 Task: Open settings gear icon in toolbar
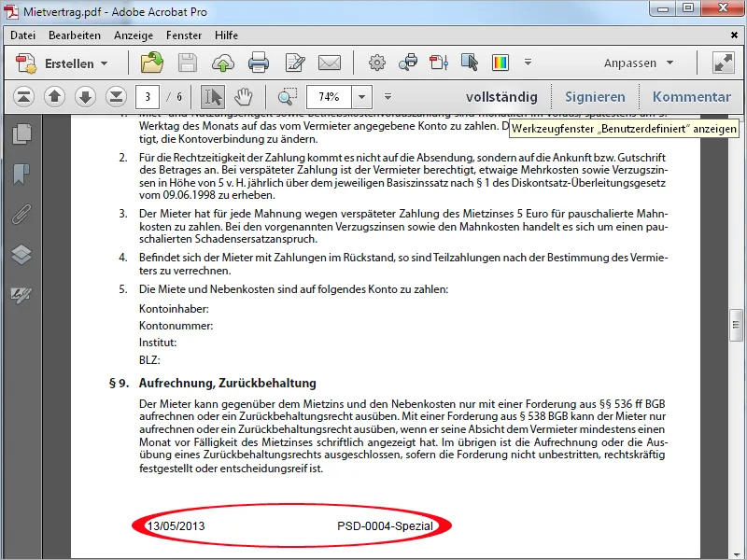tap(377, 63)
